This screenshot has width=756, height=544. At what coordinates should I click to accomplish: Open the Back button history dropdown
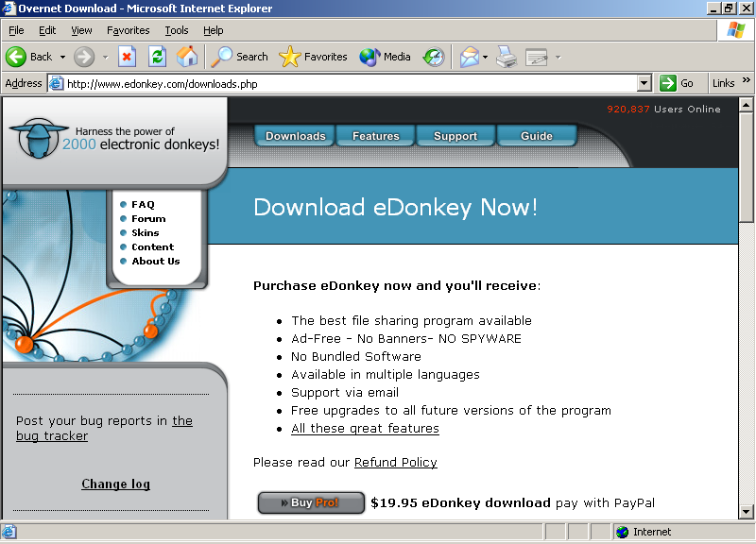[62, 57]
